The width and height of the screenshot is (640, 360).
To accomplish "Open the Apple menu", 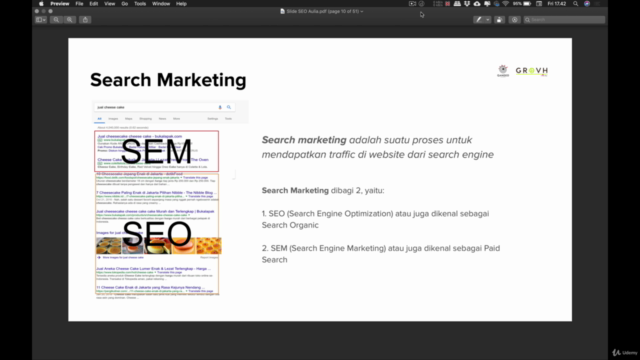I will 41,4.
